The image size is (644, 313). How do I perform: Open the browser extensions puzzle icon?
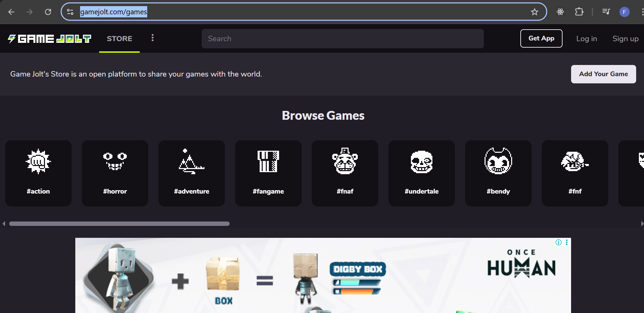point(579,12)
